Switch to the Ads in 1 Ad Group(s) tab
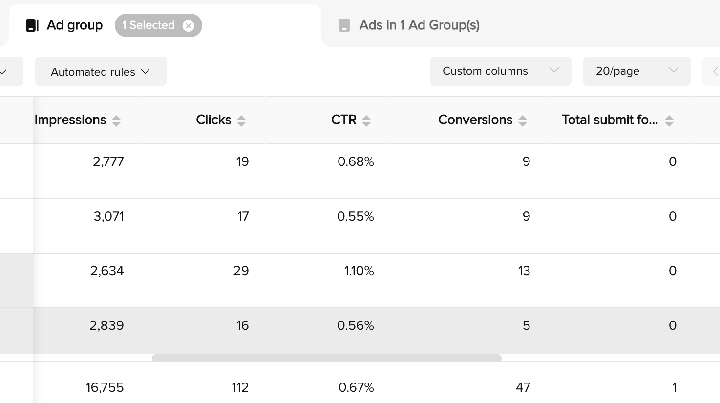Image resolution: width=720 pixels, height=403 pixels. (419, 25)
